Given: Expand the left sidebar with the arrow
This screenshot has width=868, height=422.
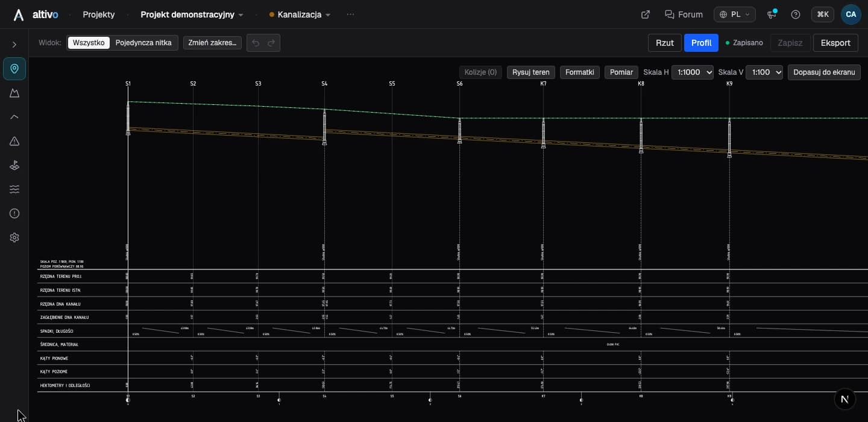Looking at the screenshot, I should pos(14,45).
